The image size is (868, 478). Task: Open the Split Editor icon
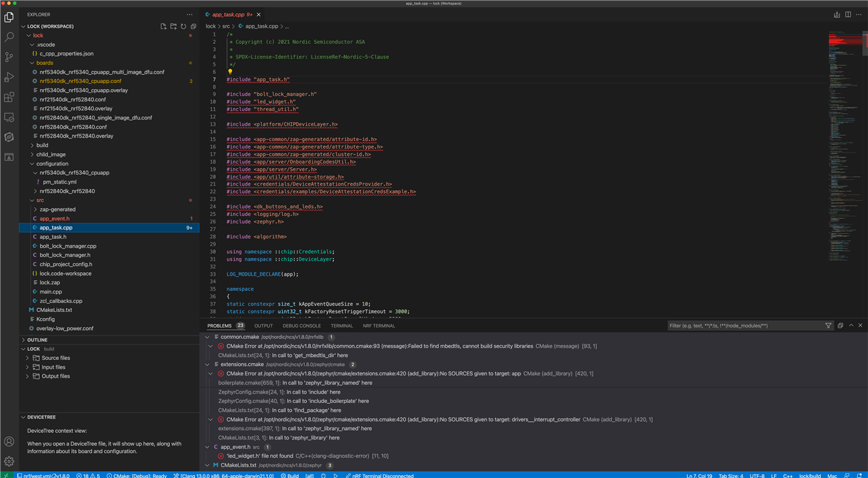pos(847,14)
